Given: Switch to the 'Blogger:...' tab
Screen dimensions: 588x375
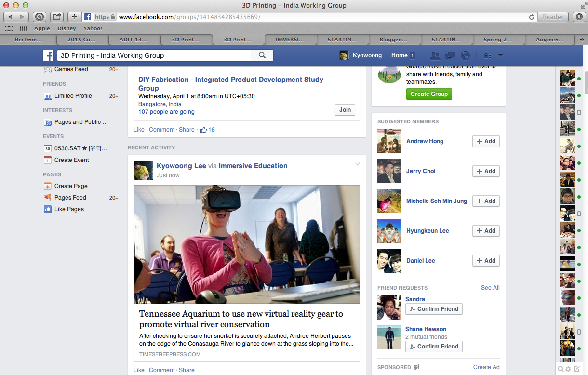Looking at the screenshot, I should point(394,40).
